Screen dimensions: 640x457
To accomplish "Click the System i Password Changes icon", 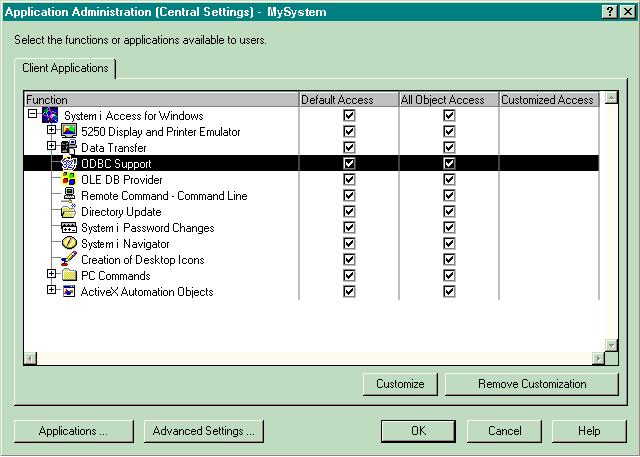I will pyautogui.click(x=69, y=227).
